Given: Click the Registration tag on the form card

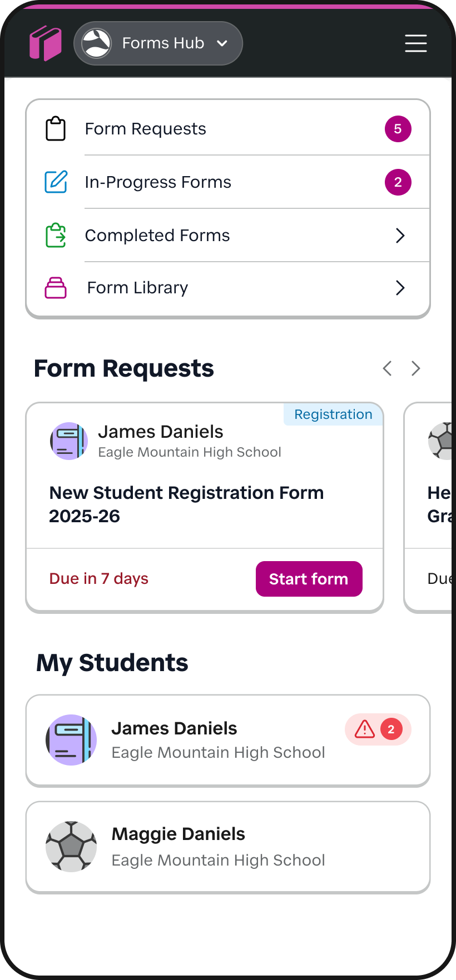Looking at the screenshot, I should pyautogui.click(x=333, y=414).
